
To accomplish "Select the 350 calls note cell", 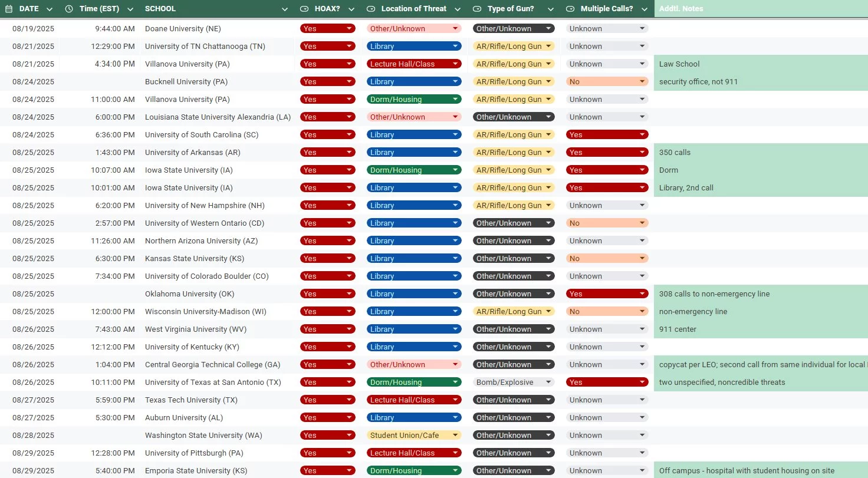I will [761, 152].
